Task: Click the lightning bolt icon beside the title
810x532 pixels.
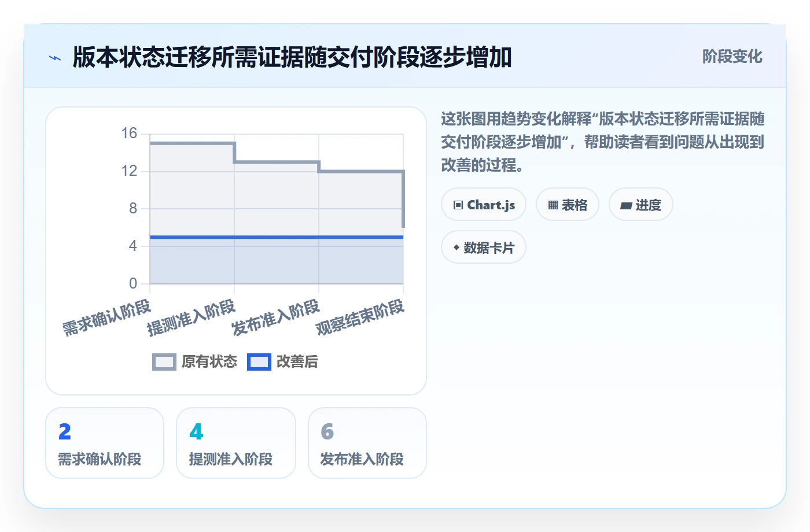Action: (55, 58)
